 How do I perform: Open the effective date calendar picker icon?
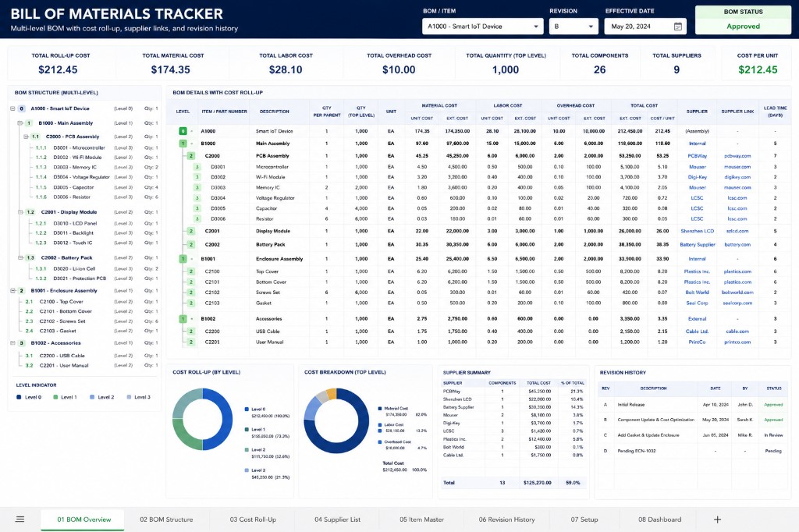pyautogui.click(x=678, y=27)
